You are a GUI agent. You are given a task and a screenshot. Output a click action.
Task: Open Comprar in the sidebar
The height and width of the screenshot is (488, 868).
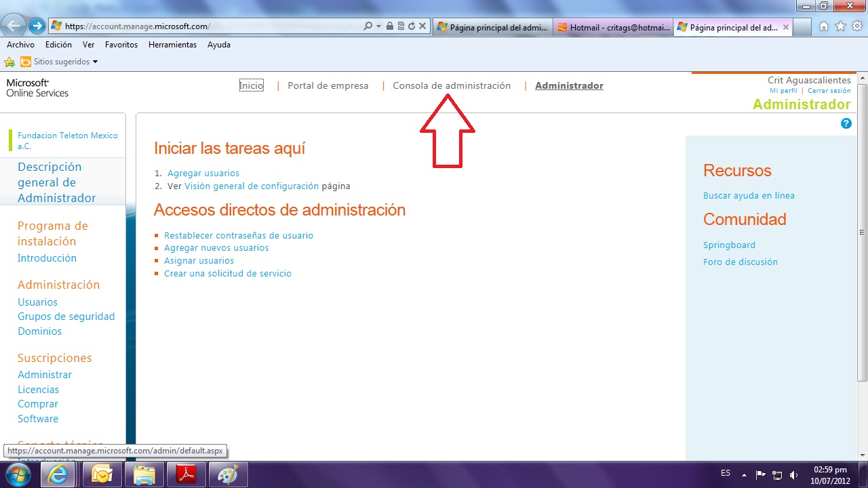pos(38,404)
